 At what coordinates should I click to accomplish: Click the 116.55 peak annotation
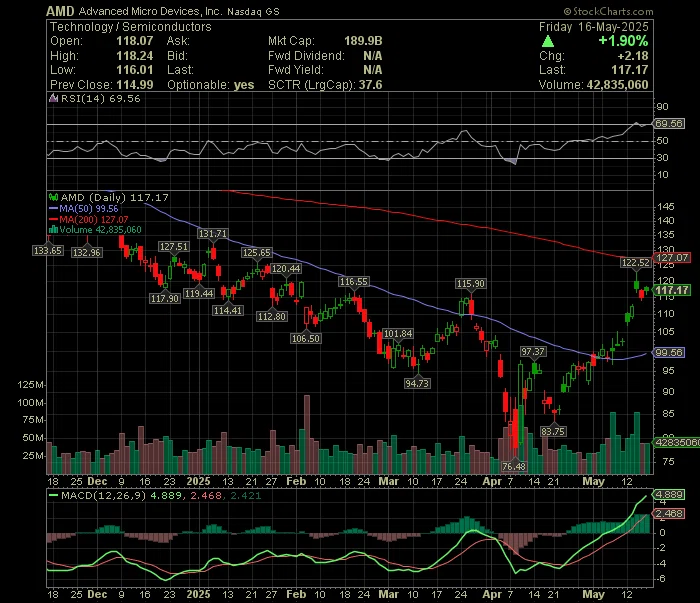pos(354,282)
